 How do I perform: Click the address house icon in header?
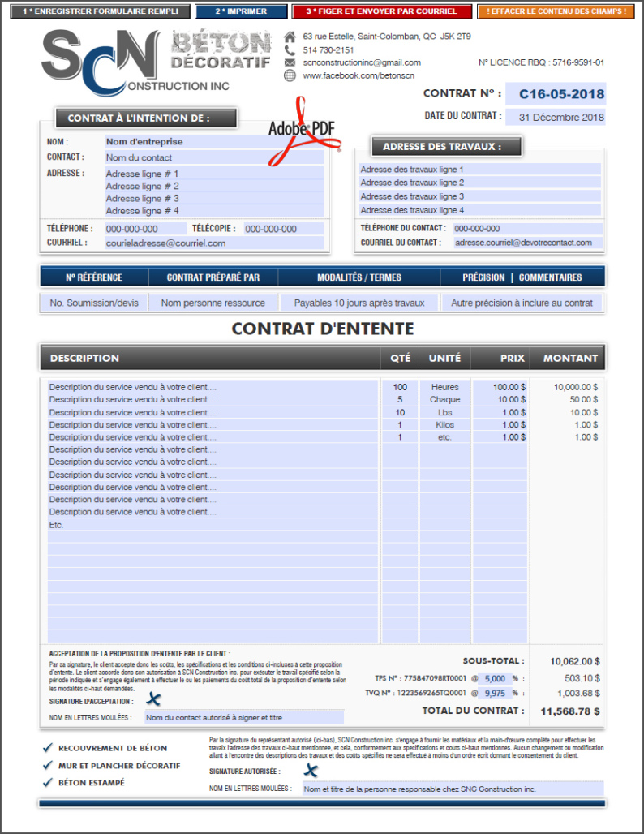coord(290,37)
